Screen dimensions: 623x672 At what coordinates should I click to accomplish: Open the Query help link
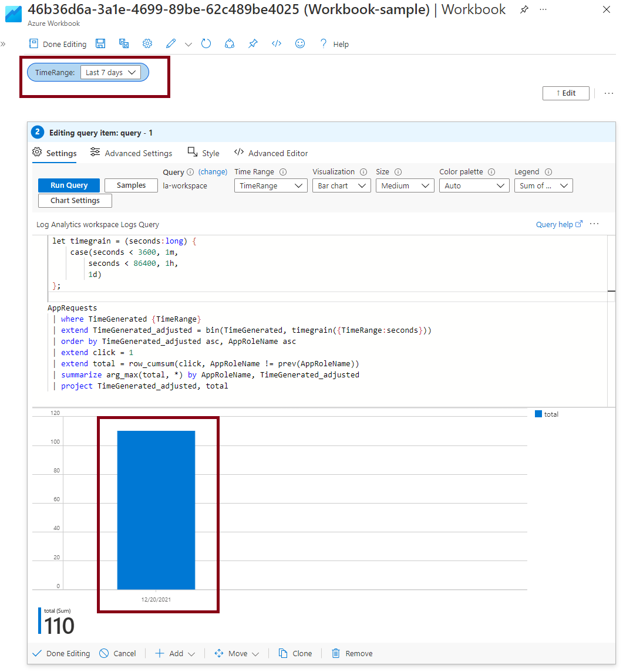tap(559, 224)
